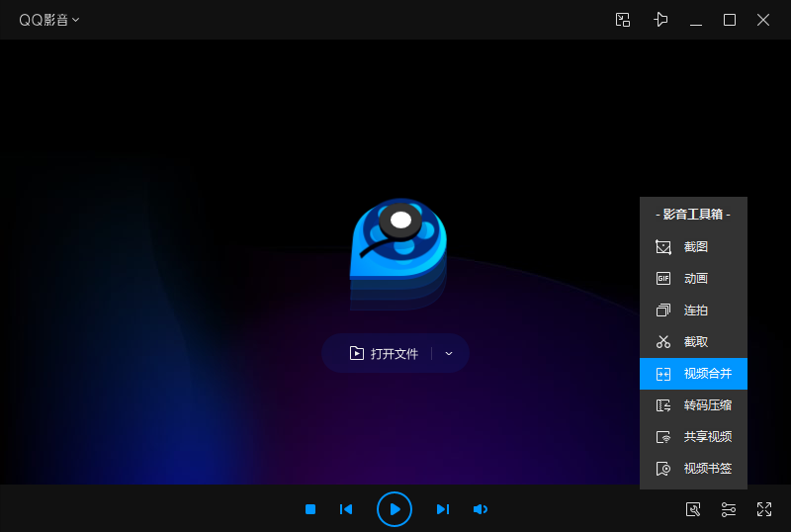Image resolution: width=791 pixels, height=532 pixels.
Task: Select 共享视频 in the toolbox
Action: (693, 437)
